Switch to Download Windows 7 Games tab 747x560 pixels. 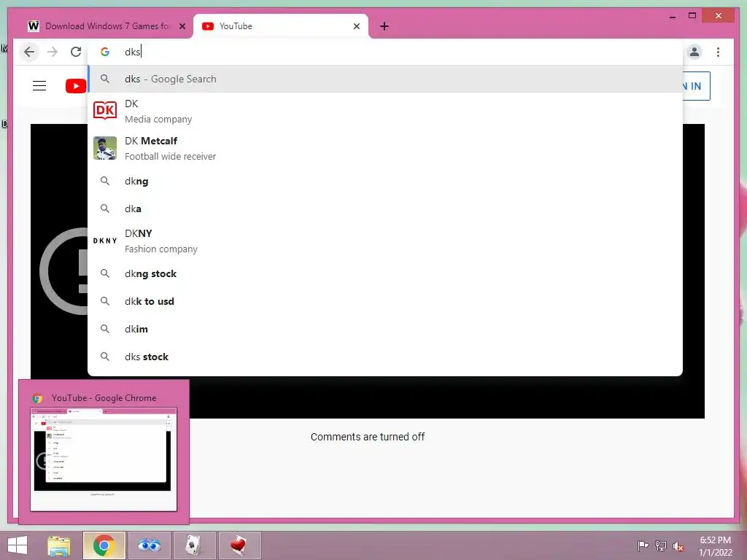pos(106,26)
